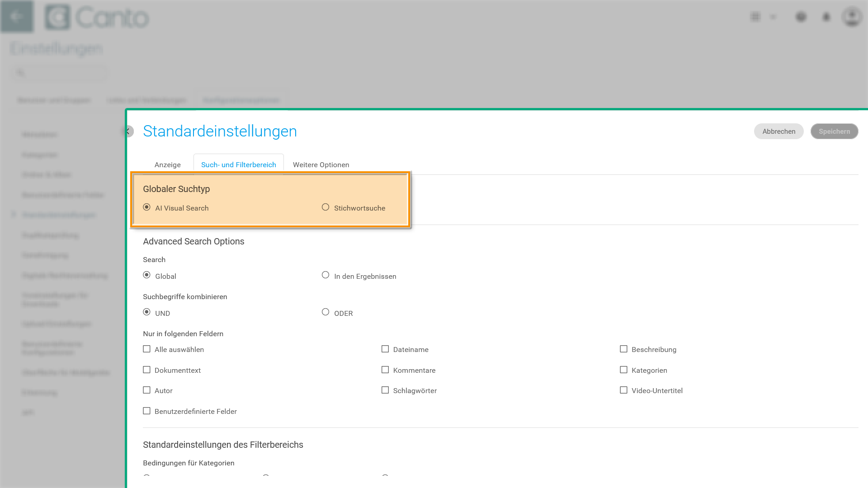
Task: Click the globe icon in header
Action: (801, 17)
